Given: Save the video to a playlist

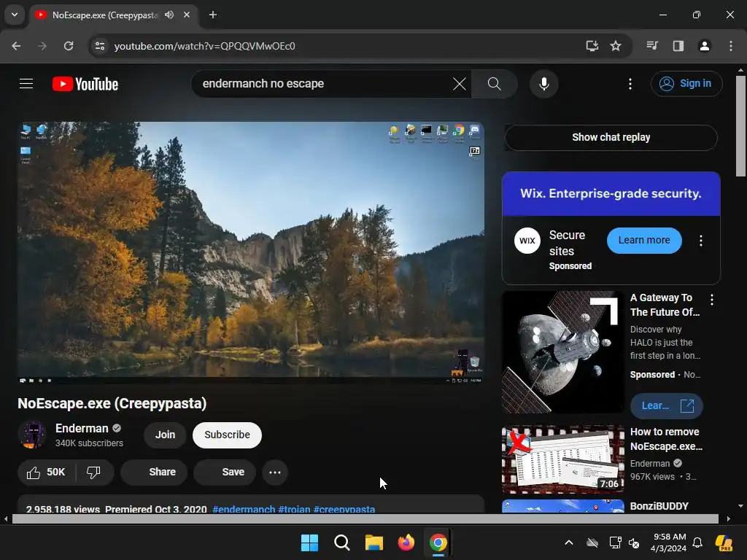Looking at the screenshot, I should [225, 472].
